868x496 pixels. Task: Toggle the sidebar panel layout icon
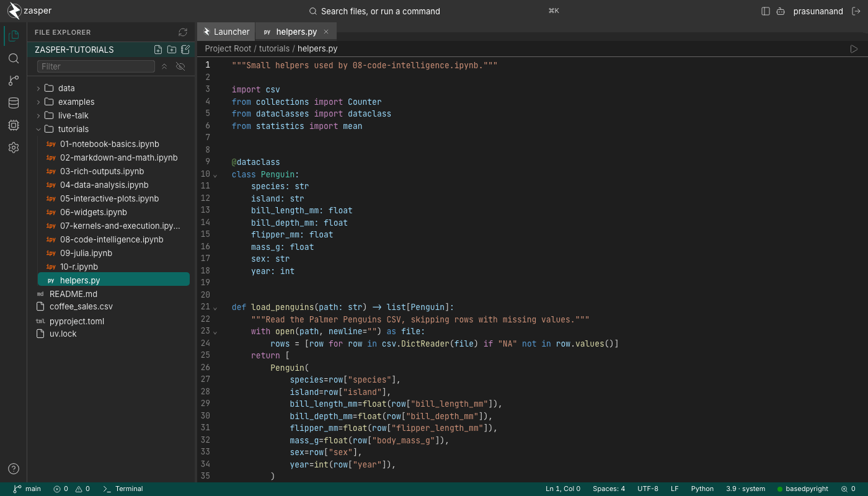[766, 11]
